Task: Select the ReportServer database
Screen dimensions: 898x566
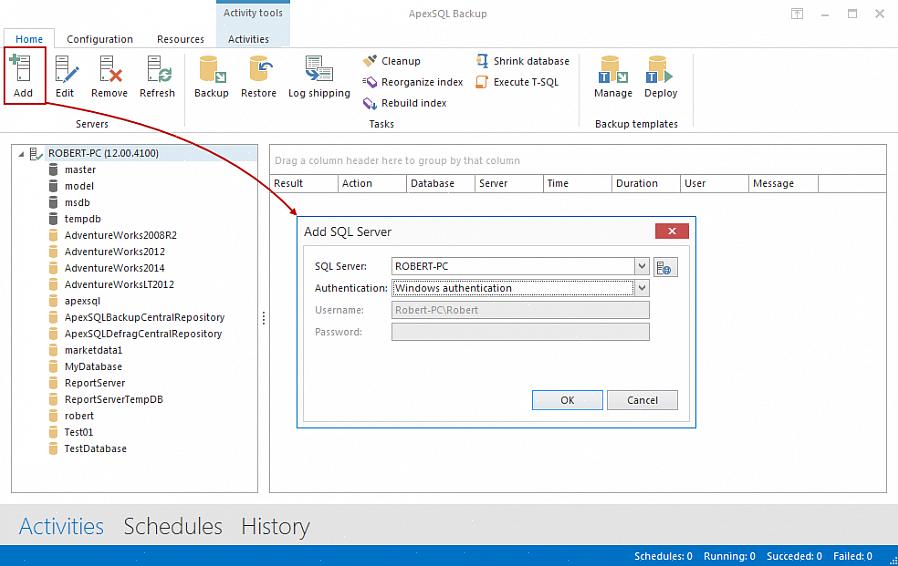Action: [x=94, y=383]
